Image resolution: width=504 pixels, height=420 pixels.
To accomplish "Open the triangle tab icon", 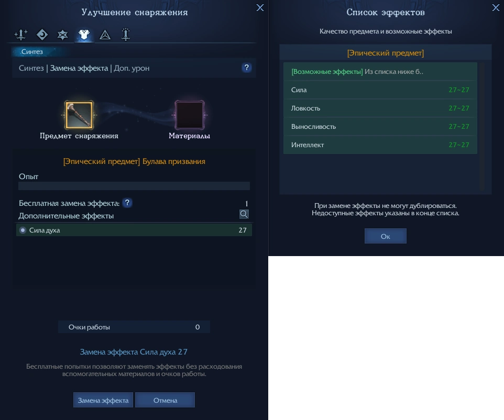I will click(x=105, y=35).
